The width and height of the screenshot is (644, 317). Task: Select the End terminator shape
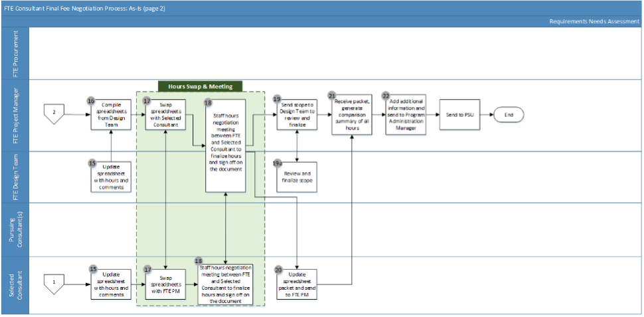(x=509, y=115)
